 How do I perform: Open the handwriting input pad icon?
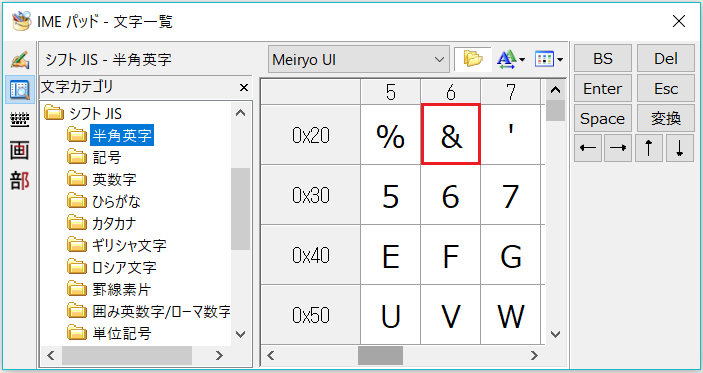click(20, 60)
